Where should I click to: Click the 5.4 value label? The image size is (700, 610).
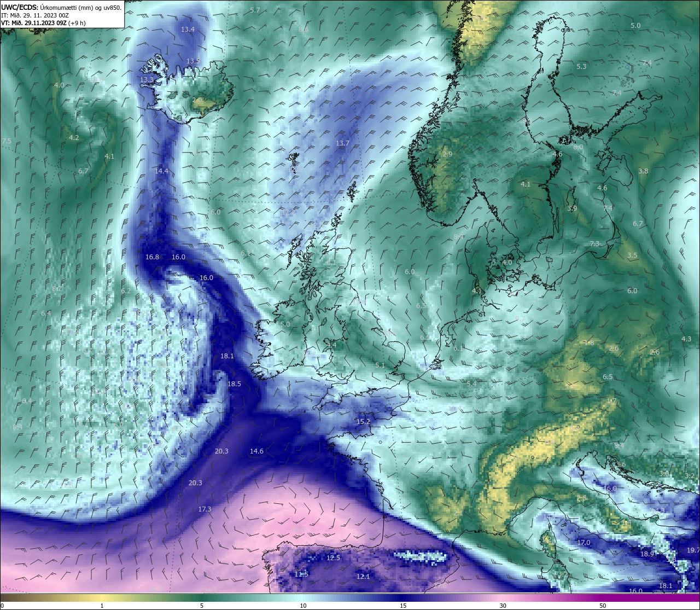[471, 384]
